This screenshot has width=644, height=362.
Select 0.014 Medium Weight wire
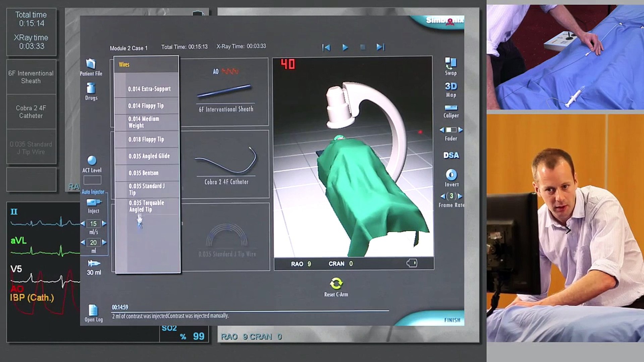coord(147,122)
